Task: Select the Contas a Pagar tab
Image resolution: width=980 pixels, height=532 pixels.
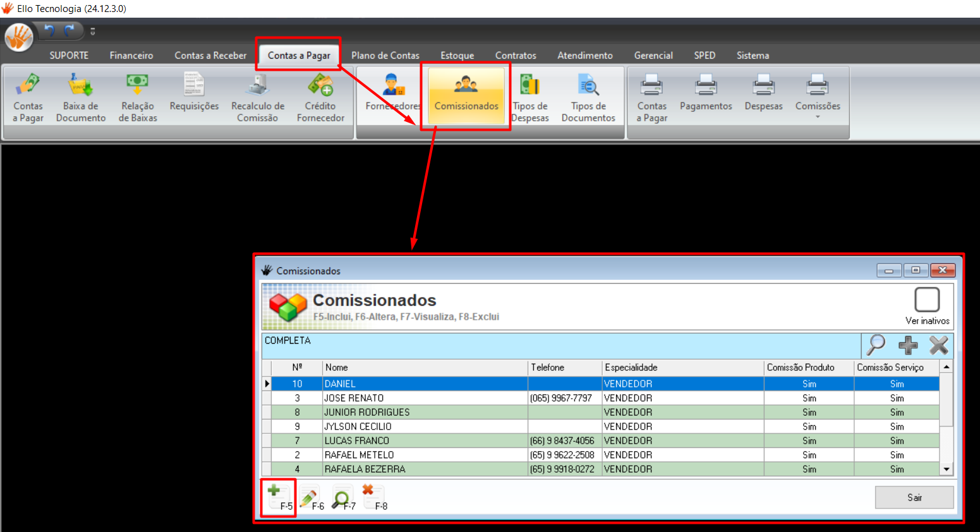Action: pos(299,56)
